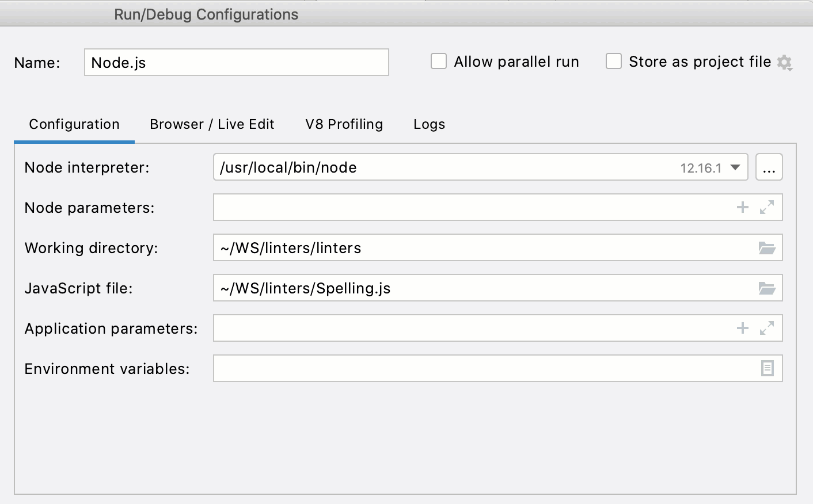Open the Application parameters expand editor icon
Viewport: 813px width, 504px height.
click(766, 329)
